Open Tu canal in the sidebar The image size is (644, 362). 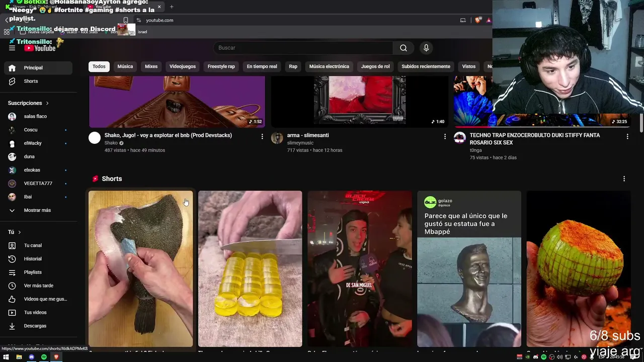pyautogui.click(x=38, y=245)
